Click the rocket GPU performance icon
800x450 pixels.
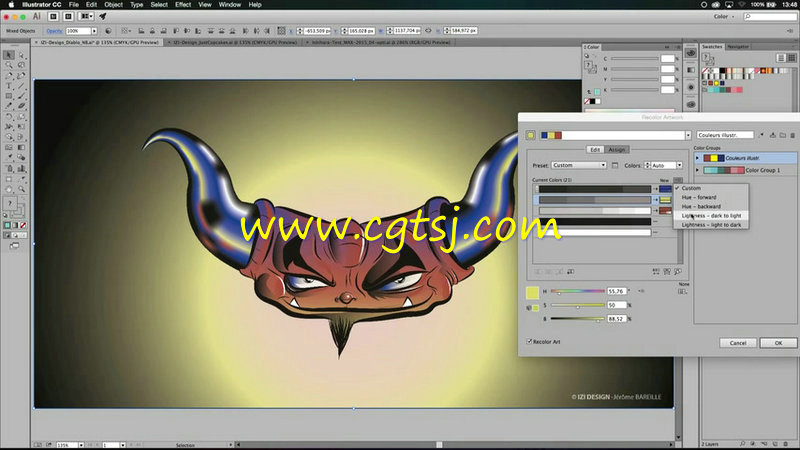pos(103,16)
